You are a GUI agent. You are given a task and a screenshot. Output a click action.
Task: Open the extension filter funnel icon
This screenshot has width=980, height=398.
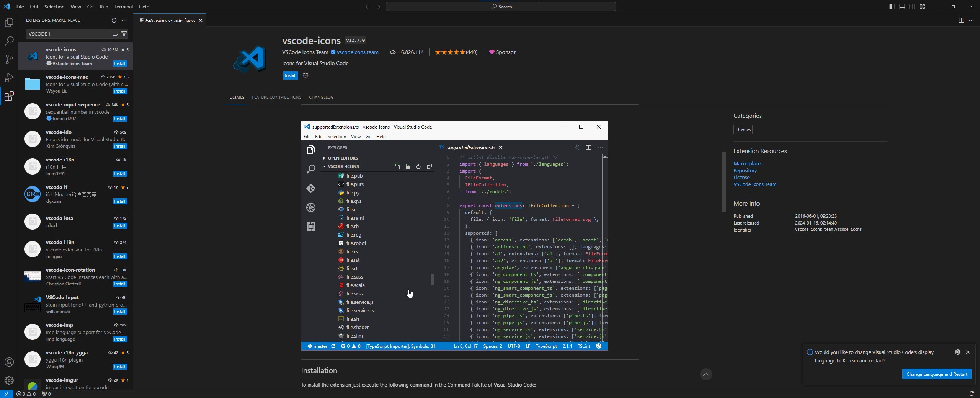pos(124,34)
